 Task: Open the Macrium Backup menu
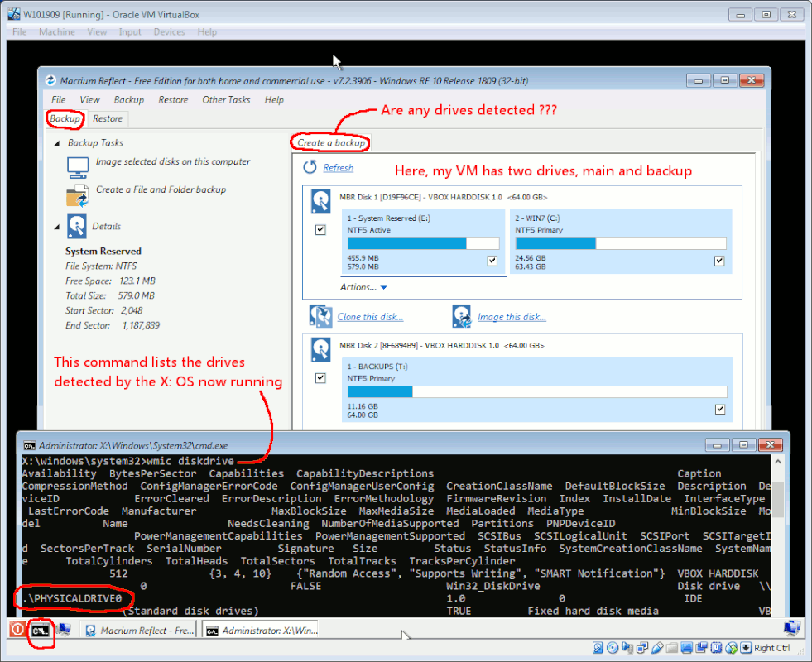[x=129, y=100]
